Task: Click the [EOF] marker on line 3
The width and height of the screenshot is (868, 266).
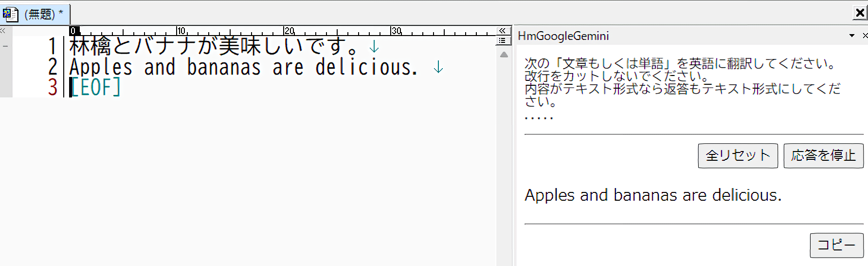Action: (96, 88)
